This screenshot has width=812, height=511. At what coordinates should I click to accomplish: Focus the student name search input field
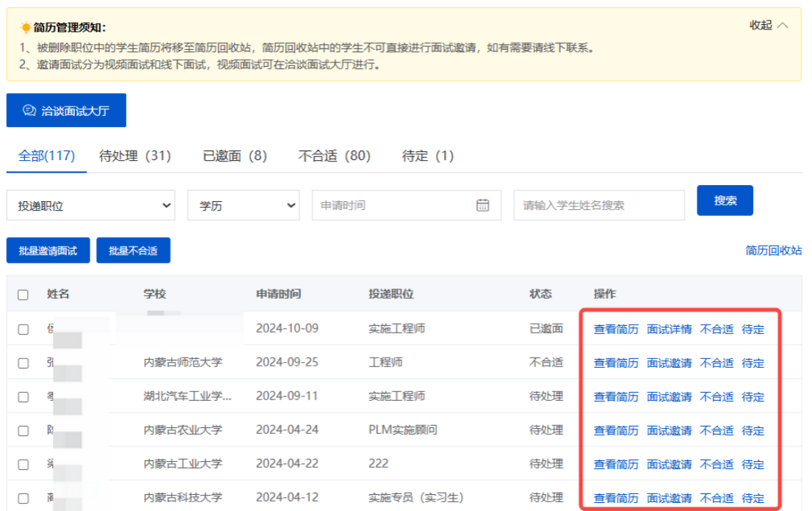(598, 206)
